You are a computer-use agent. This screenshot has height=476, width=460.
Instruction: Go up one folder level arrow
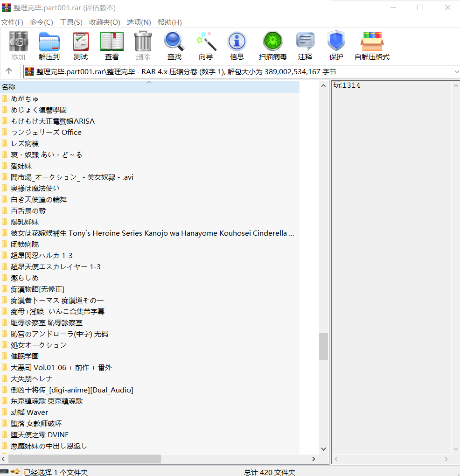click(9, 71)
